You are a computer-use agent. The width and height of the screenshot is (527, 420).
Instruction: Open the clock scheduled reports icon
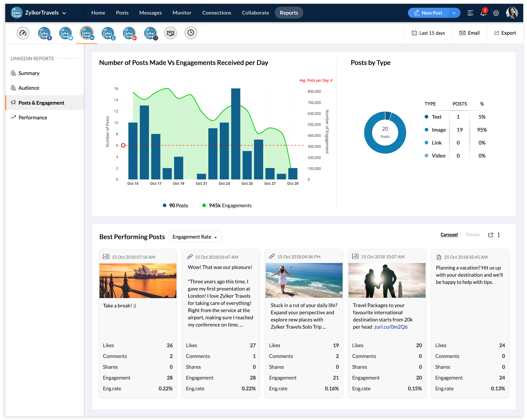tap(191, 33)
